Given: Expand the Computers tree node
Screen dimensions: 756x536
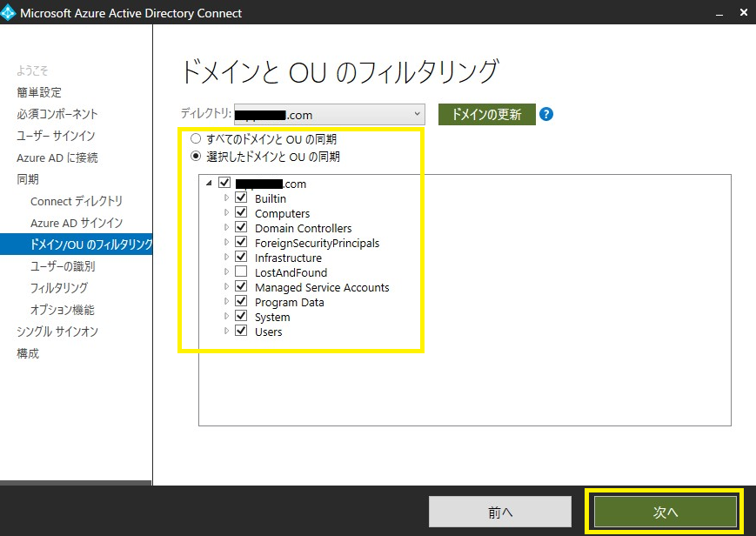Looking at the screenshot, I should [x=226, y=213].
